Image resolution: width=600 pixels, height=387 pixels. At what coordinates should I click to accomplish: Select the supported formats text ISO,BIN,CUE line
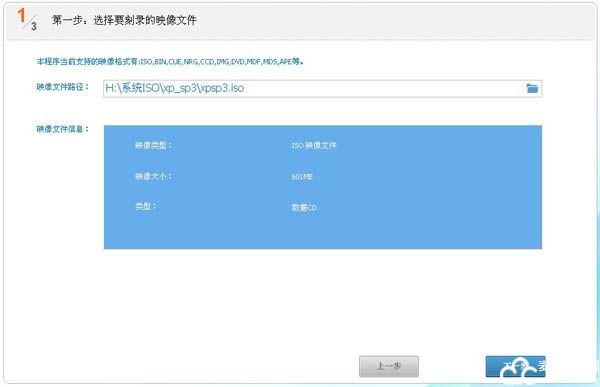[x=170, y=62]
